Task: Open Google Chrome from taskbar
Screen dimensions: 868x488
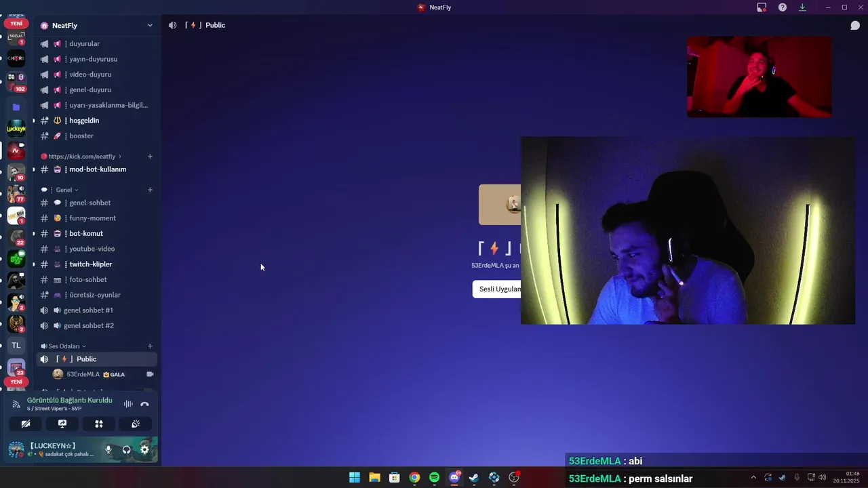Action: click(414, 478)
